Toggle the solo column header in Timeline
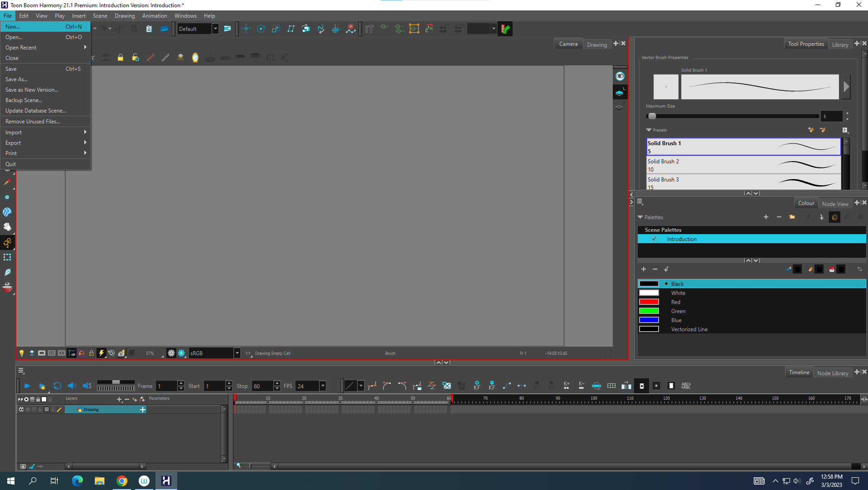The height and width of the screenshot is (490, 868). coord(26,399)
